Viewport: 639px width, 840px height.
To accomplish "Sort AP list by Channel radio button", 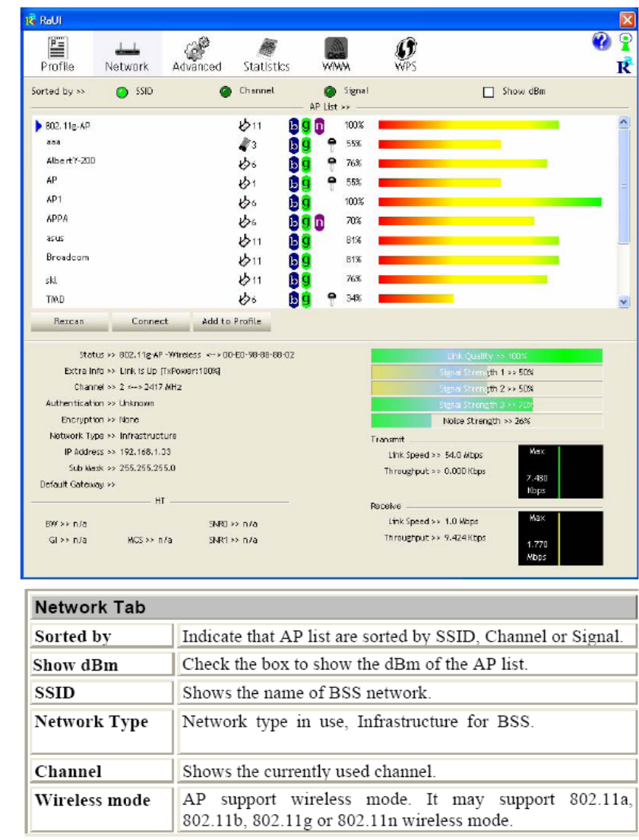I will (x=226, y=92).
